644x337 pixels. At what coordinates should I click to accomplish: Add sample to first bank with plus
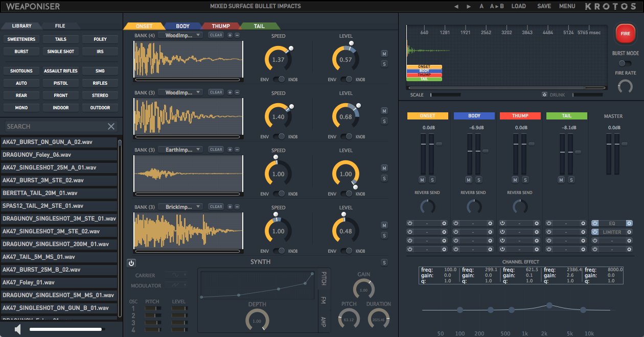click(x=230, y=35)
